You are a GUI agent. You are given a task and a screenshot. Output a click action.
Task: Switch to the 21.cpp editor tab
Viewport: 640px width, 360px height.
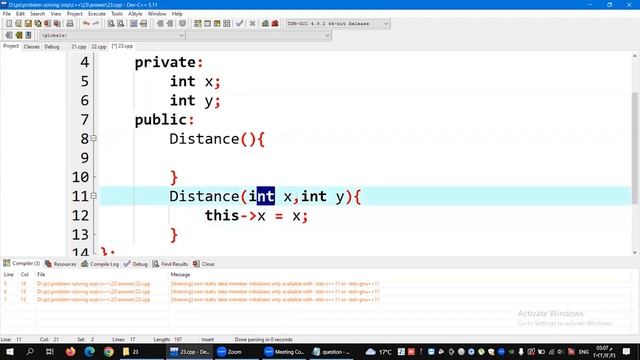(x=79, y=47)
